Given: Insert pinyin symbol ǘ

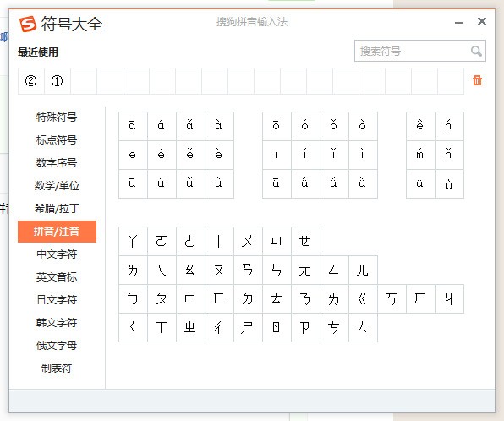Looking at the screenshot, I should (305, 183).
